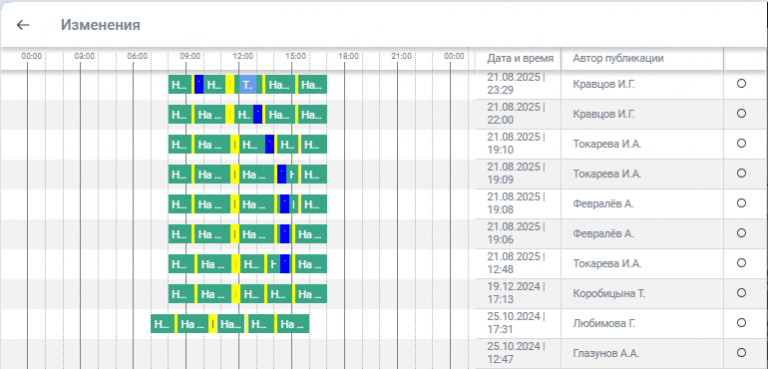Viewport: 768px width, 369px height.
Task: Click author Кравцов И.Г. in 23:29 row
Action: click(604, 84)
